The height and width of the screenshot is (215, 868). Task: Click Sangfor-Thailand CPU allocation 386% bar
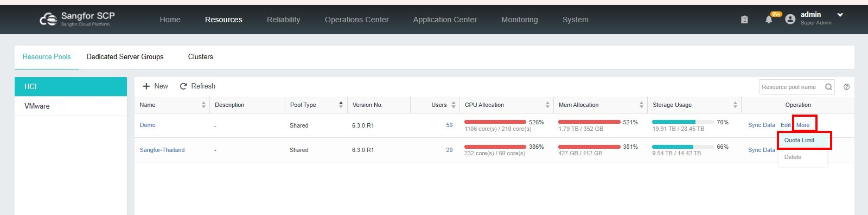tap(495, 147)
